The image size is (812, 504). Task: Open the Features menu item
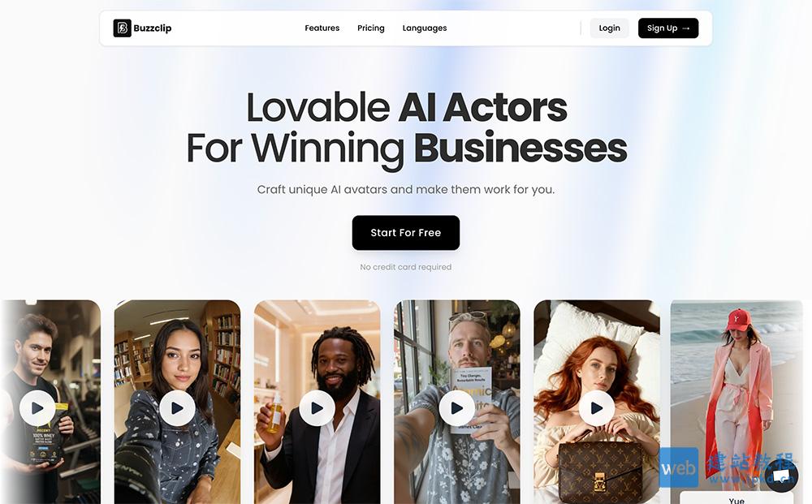[322, 28]
